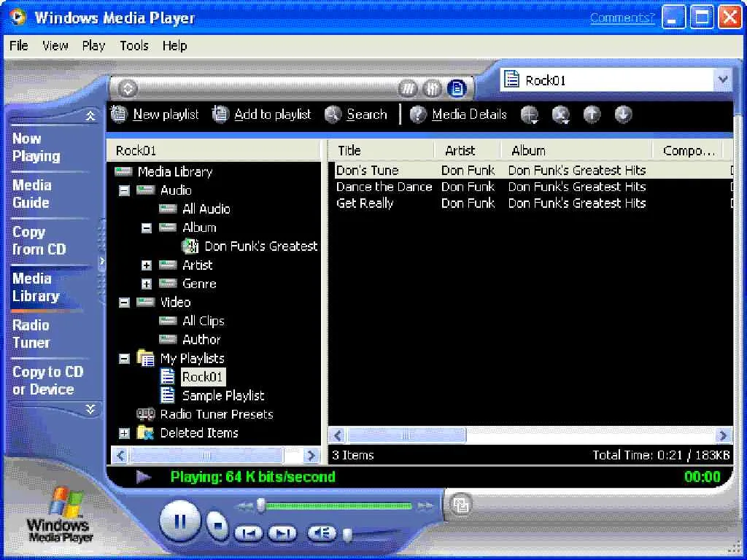Stop playback with the stop button

tap(217, 526)
